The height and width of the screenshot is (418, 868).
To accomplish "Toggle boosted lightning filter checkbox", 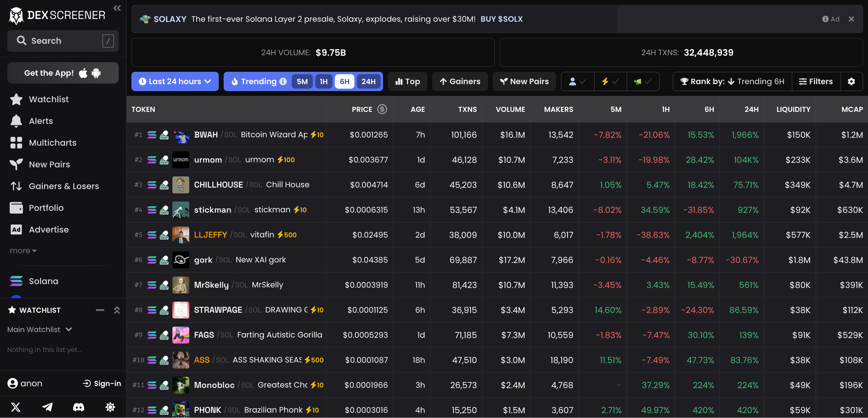I will click(610, 81).
